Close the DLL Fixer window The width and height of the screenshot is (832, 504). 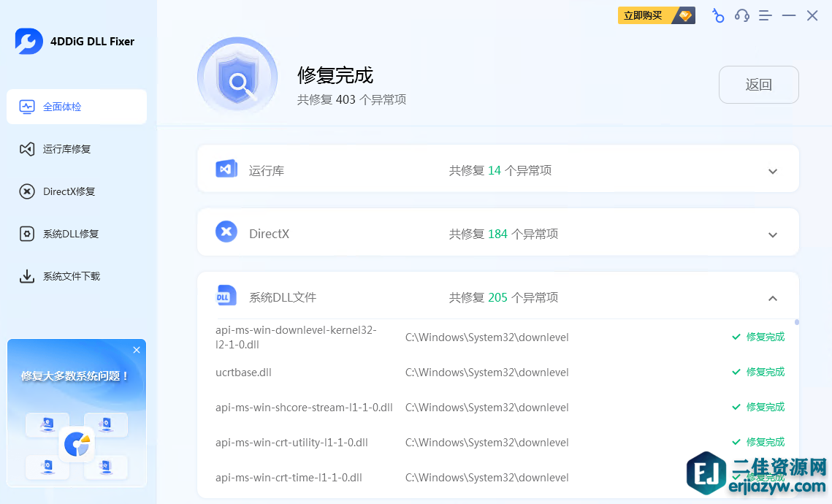click(x=812, y=16)
